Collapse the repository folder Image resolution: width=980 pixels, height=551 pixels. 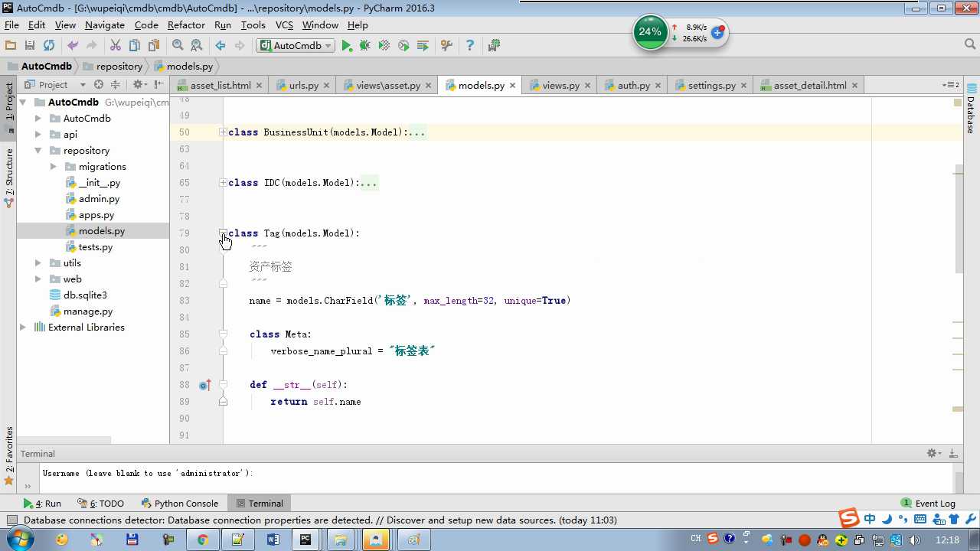pos(38,151)
